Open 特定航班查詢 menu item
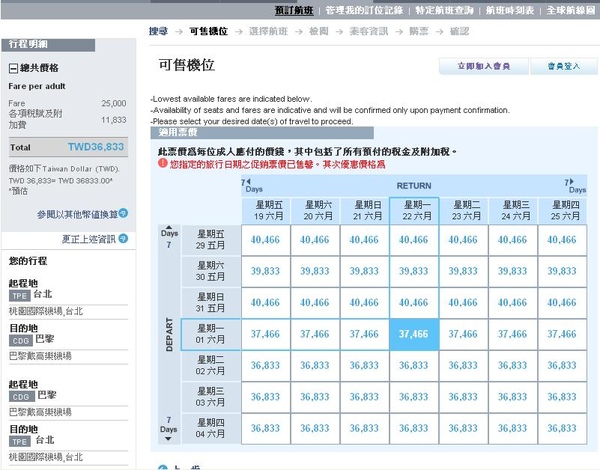This screenshot has height=470, width=600. tap(444, 10)
